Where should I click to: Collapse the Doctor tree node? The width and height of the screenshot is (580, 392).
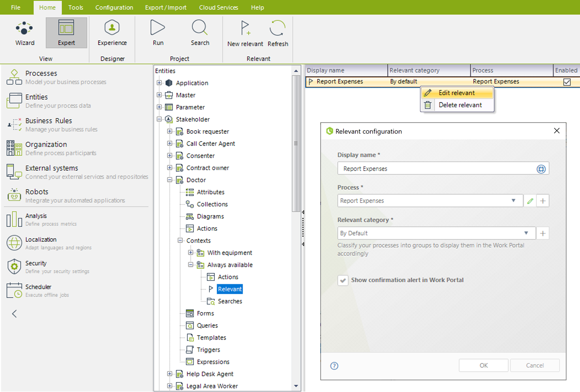coord(169,180)
